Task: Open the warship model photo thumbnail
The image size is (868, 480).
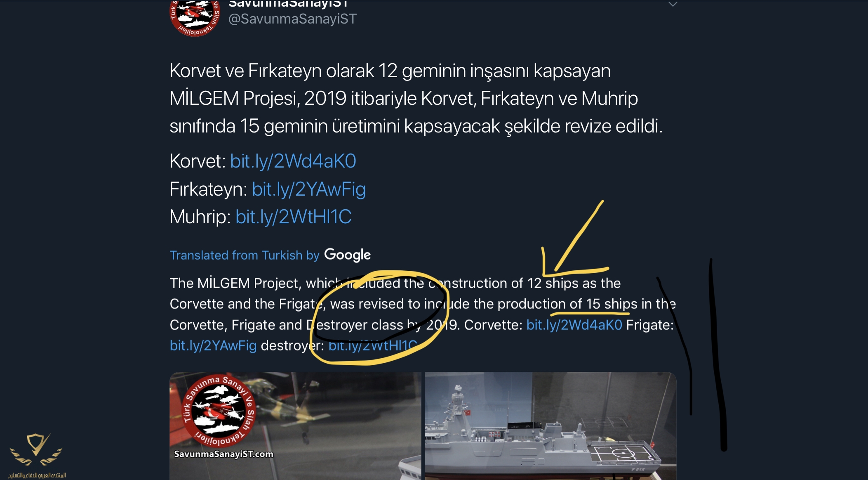Action: pyautogui.click(x=550, y=426)
